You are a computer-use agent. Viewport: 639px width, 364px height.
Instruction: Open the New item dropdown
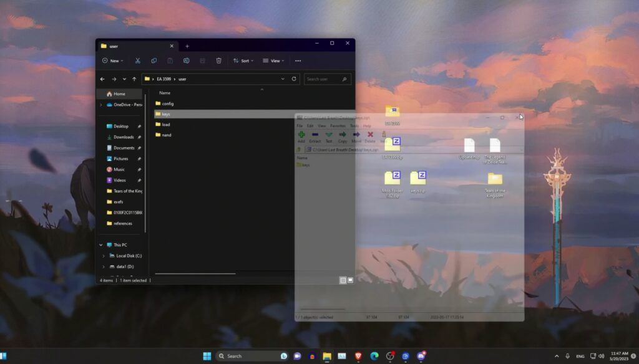113,60
